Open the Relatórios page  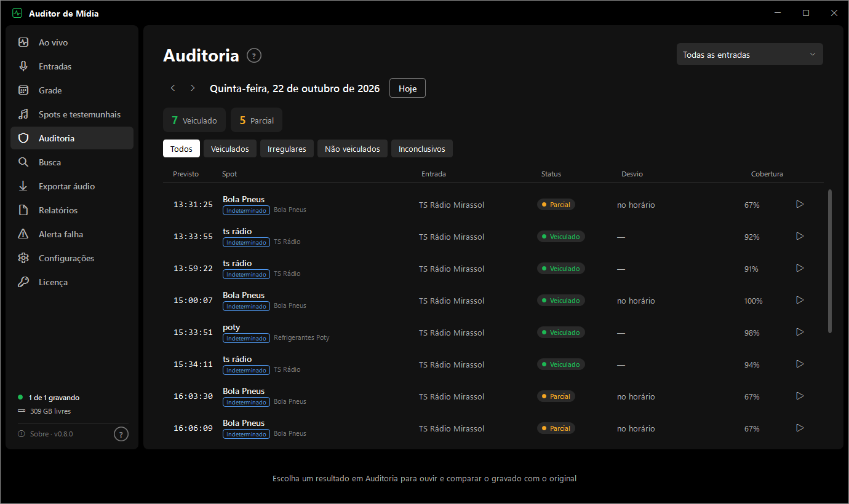point(72,210)
